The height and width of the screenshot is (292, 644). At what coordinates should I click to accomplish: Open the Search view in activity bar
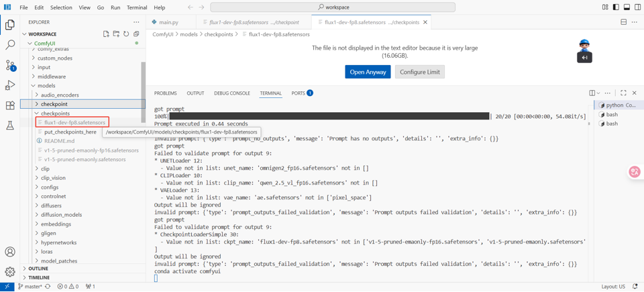click(x=10, y=45)
